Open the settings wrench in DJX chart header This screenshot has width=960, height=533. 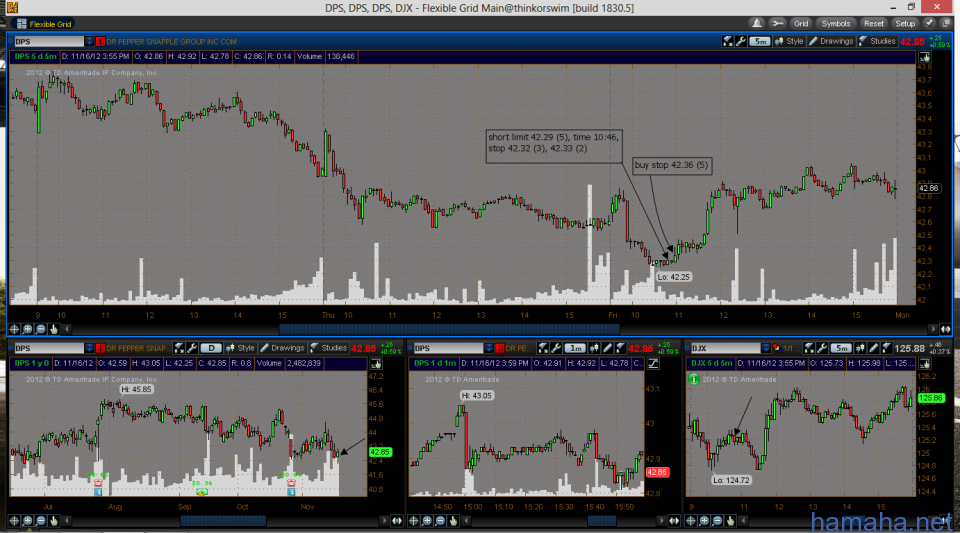click(x=822, y=348)
